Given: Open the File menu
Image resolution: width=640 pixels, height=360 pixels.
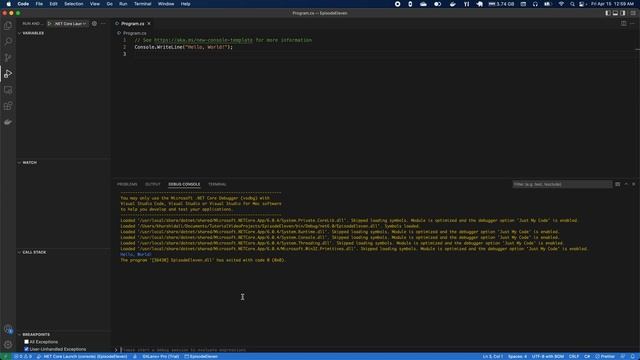Looking at the screenshot, I should coord(39,4).
